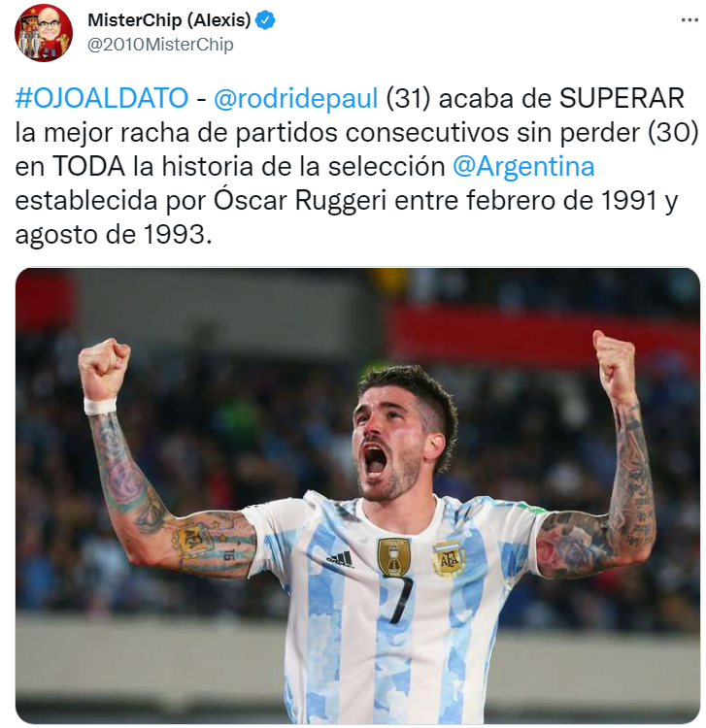Click the blue verified badge icon
The width and height of the screenshot is (706, 728).
[265, 20]
